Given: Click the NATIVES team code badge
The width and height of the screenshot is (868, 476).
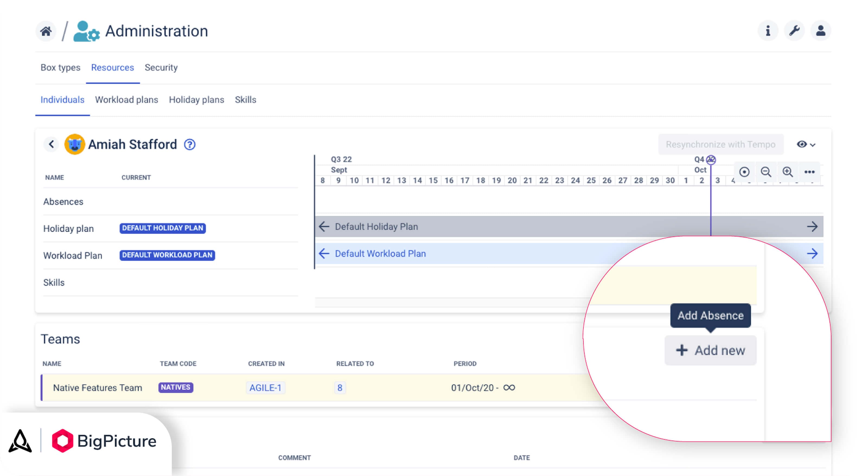Looking at the screenshot, I should pyautogui.click(x=175, y=387).
